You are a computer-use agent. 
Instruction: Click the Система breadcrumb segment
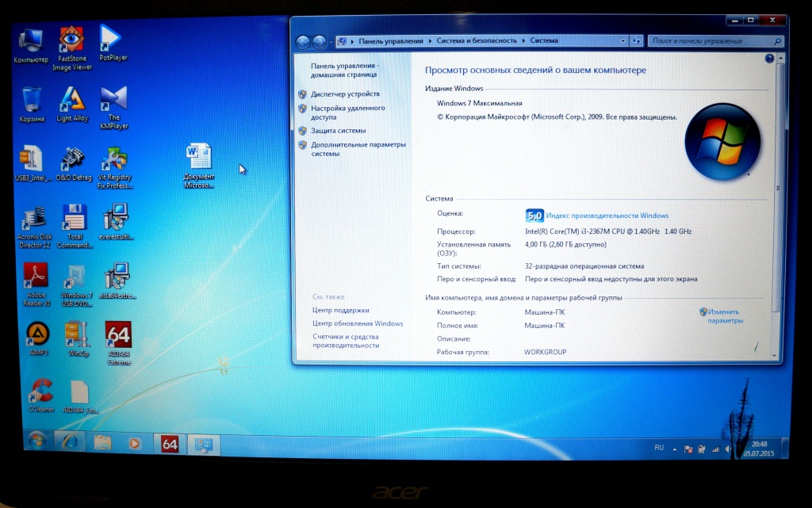[544, 40]
